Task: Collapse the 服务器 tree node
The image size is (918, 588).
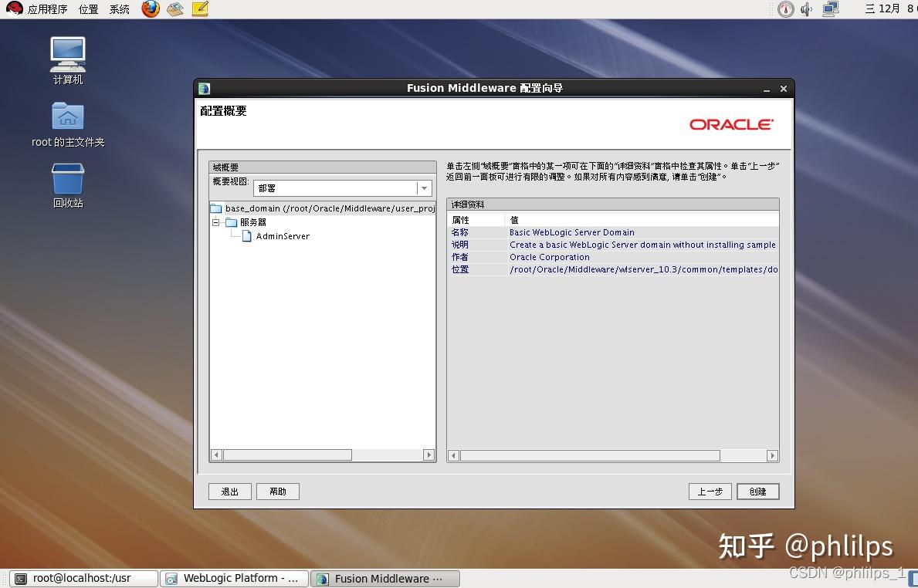Action: tap(217, 221)
